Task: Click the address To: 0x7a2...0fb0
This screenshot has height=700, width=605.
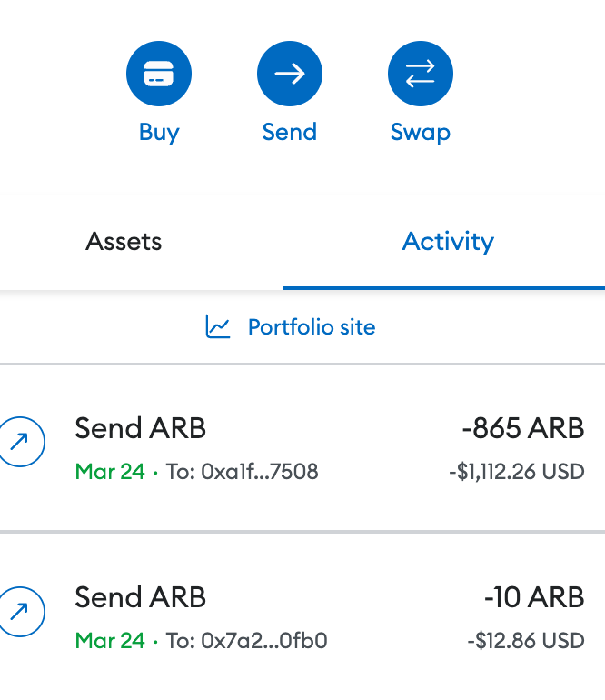Action: (247, 641)
